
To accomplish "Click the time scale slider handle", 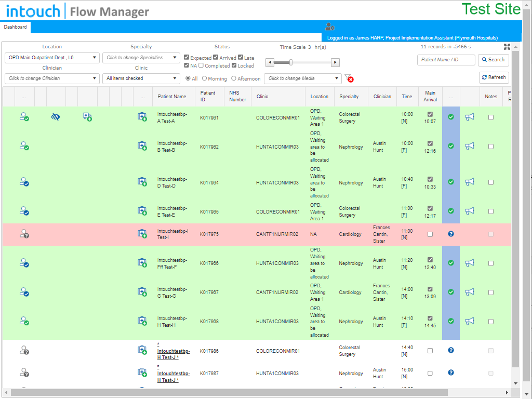I will coord(291,62).
